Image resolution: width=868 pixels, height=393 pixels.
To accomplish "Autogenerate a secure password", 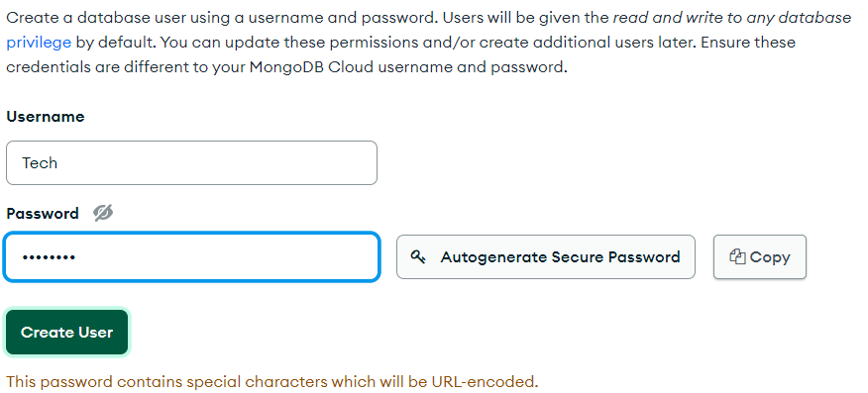I will 546,257.
